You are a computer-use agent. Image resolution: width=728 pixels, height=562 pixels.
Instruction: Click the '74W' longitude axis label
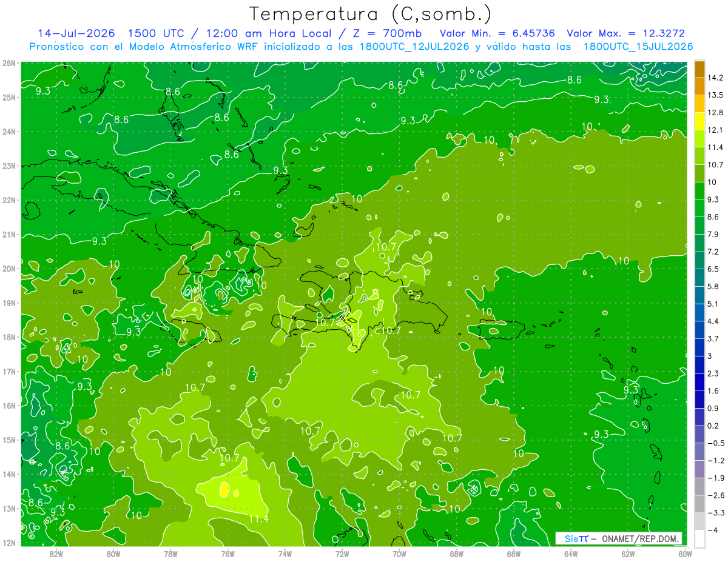[285, 553]
